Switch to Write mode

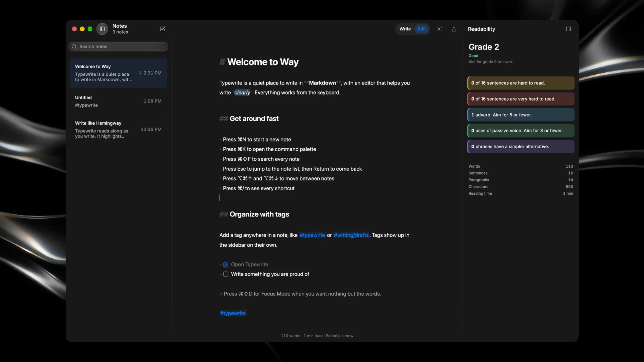(x=405, y=29)
